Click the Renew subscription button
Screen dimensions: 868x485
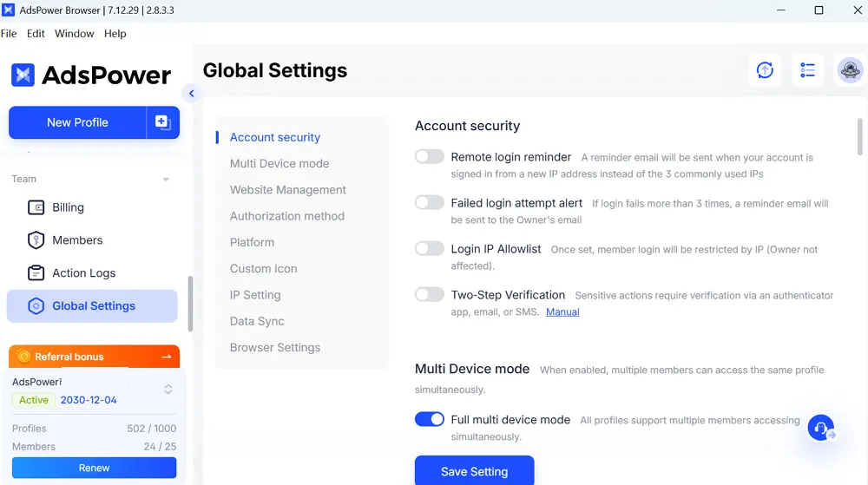[94, 468]
